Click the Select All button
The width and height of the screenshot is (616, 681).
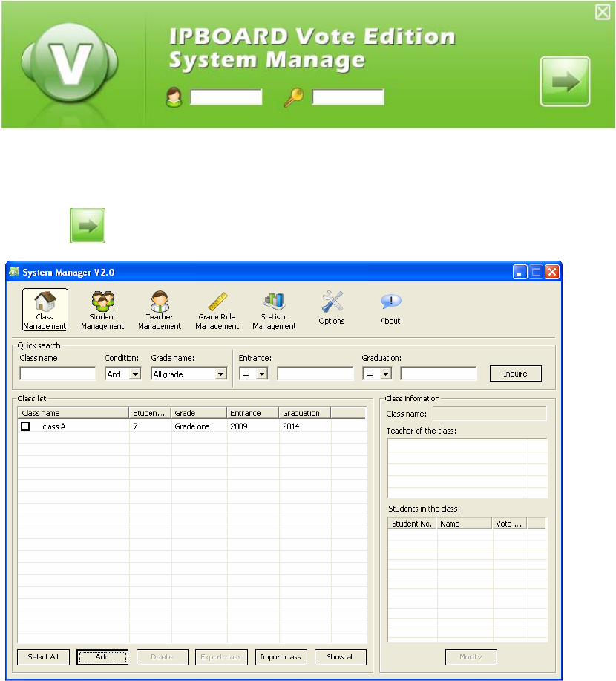(x=43, y=656)
